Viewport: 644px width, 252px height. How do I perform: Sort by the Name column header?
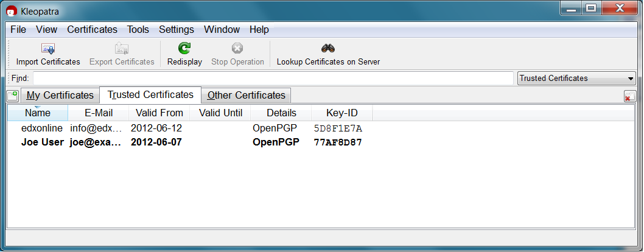point(38,113)
